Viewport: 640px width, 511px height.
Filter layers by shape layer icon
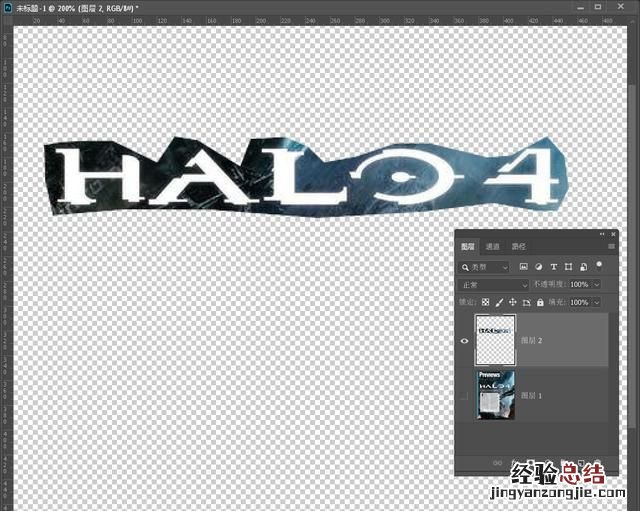coord(568,267)
